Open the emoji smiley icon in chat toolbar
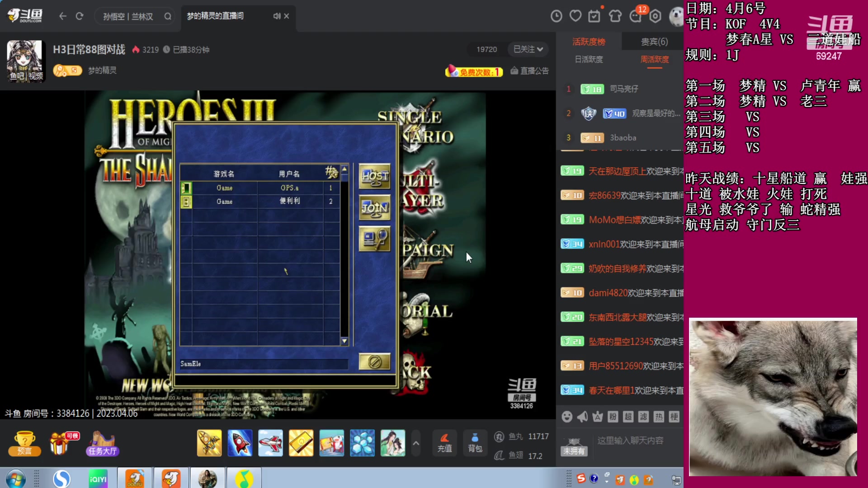Viewport: 868px width, 488px height. click(x=567, y=417)
